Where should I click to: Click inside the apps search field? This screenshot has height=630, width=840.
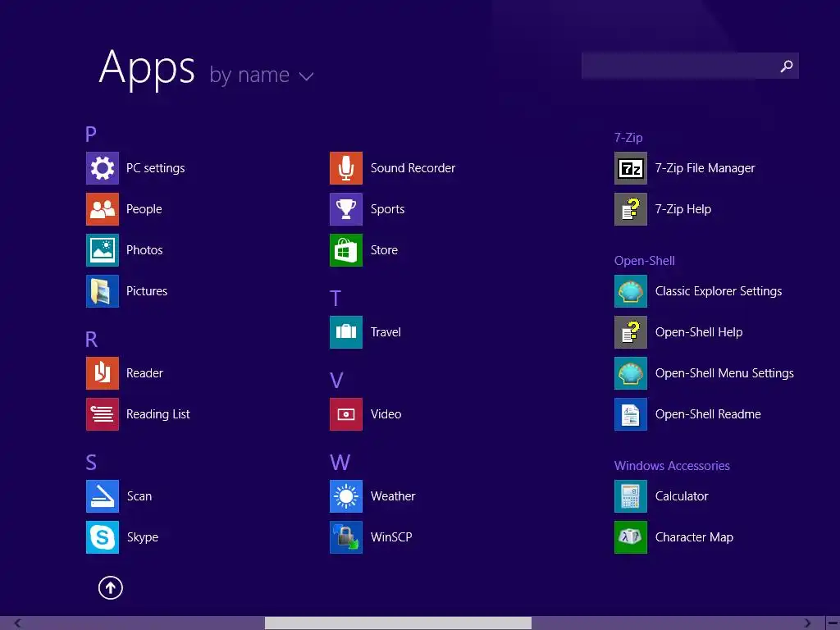(x=690, y=66)
